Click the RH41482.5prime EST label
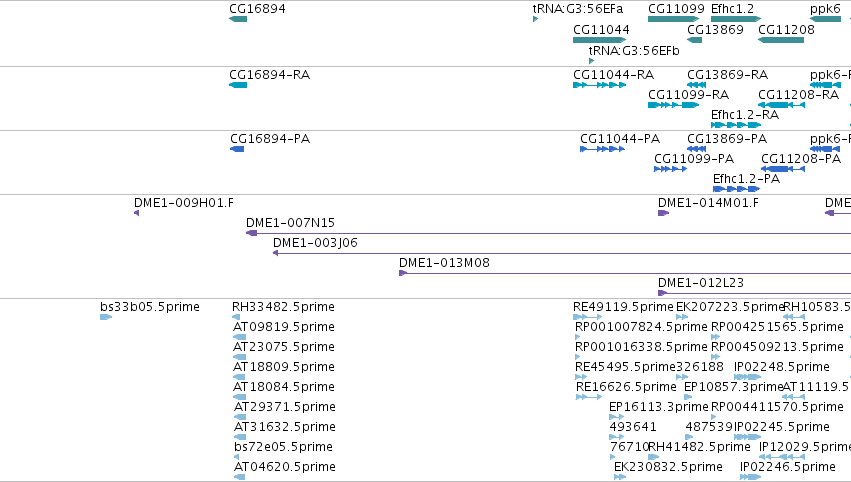851x482 pixels. [700, 447]
